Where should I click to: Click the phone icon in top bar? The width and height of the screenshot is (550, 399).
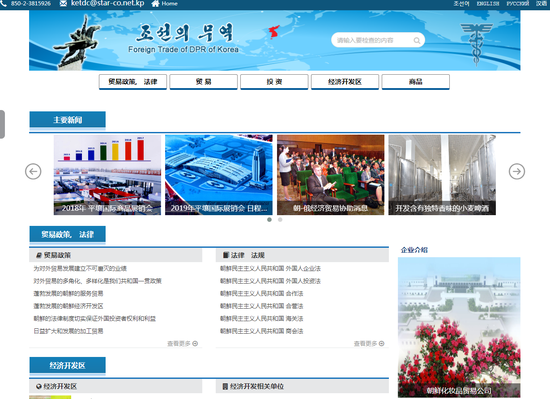[3, 3]
